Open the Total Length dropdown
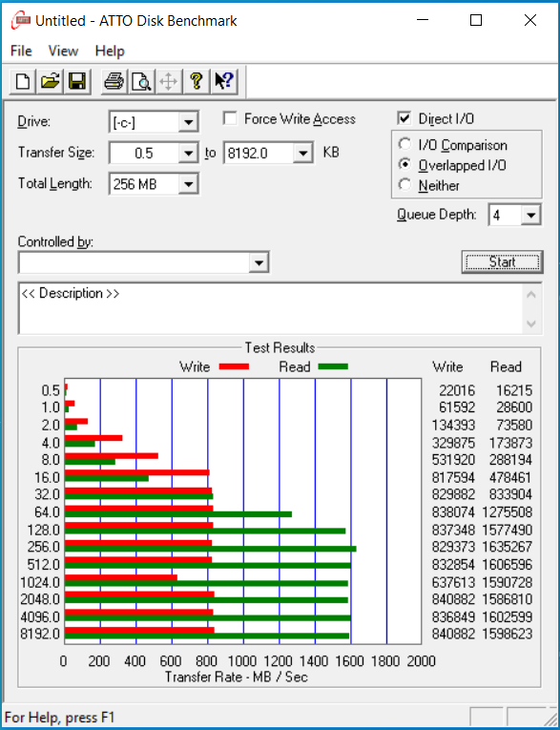The width and height of the screenshot is (560, 730). pyautogui.click(x=189, y=184)
